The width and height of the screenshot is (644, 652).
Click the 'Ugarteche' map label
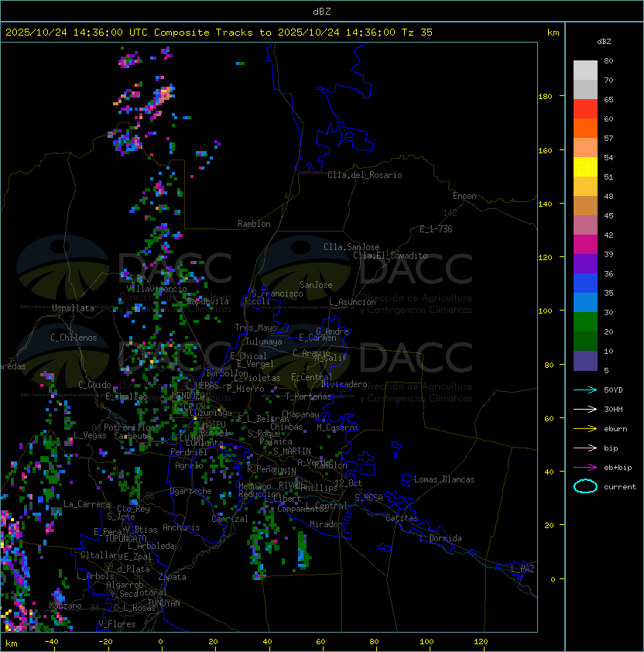(x=191, y=491)
